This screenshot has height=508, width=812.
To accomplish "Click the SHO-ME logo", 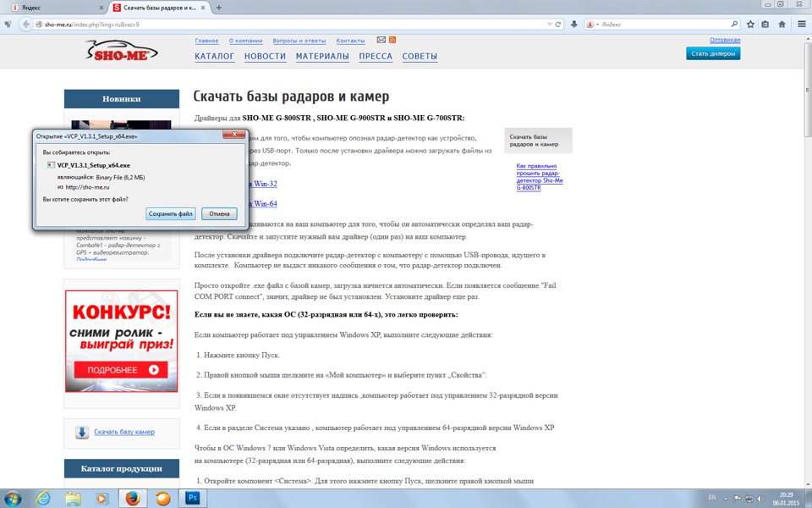I will click(121, 52).
